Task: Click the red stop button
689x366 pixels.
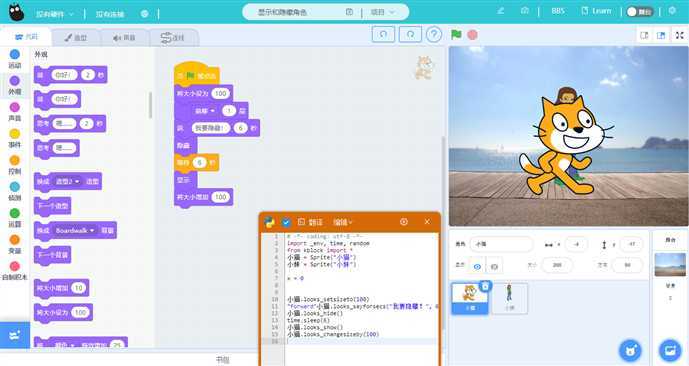Action: [x=472, y=35]
